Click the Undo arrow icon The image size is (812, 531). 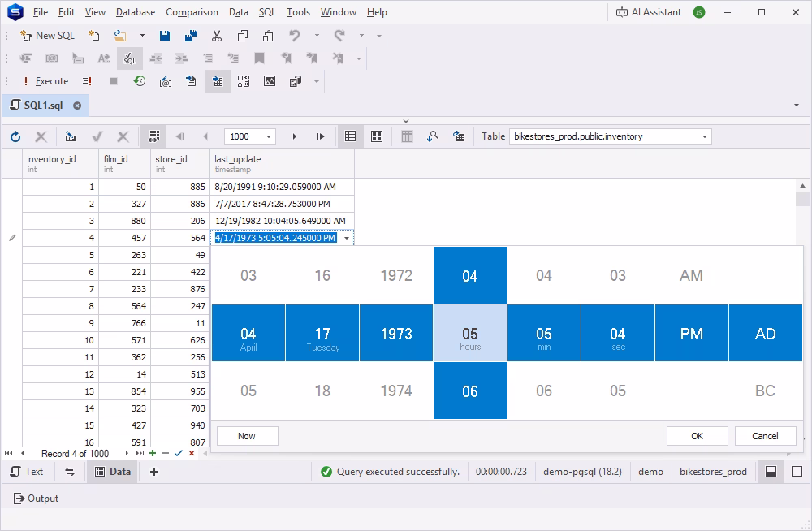(x=295, y=36)
